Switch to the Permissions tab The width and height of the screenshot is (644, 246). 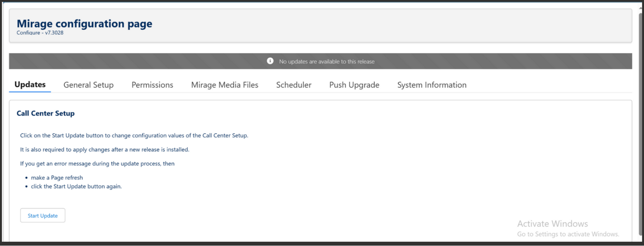(153, 85)
